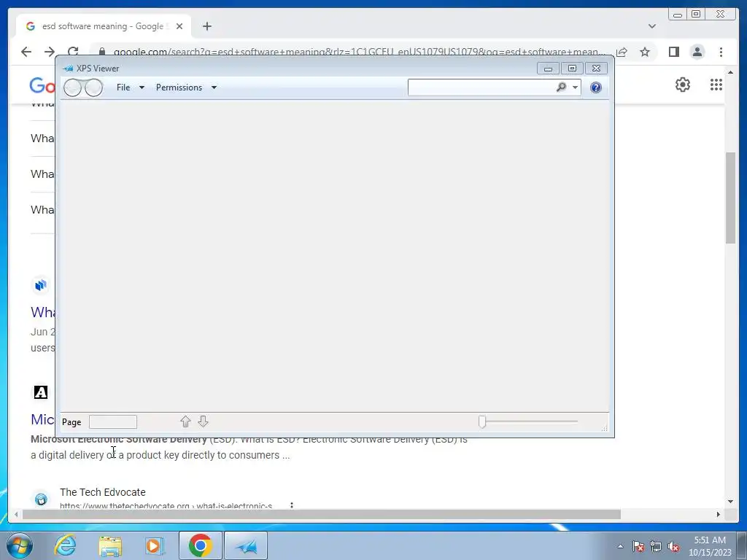Click Chrome's forward arrow
The height and width of the screenshot is (560, 747).
pos(50,52)
